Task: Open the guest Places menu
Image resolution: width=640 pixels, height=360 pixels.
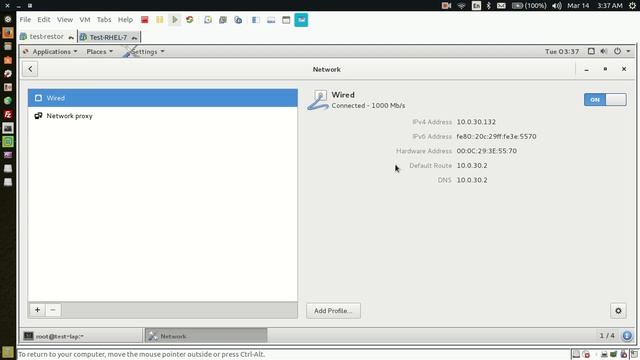Action: (x=100, y=51)
